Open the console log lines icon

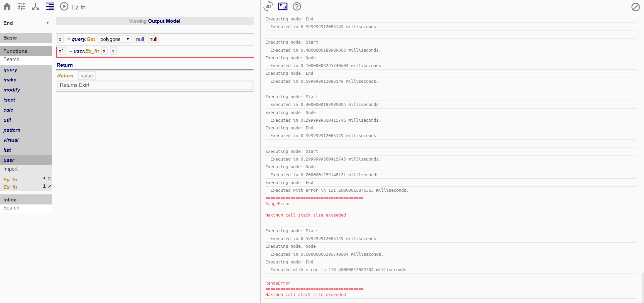[x=50, y=6]
